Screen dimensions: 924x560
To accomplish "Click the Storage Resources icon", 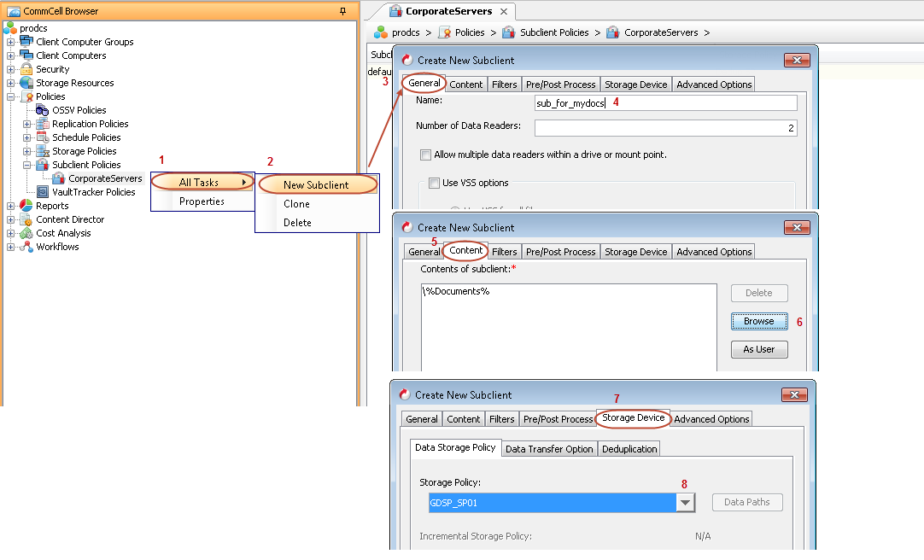I will 26,83.
